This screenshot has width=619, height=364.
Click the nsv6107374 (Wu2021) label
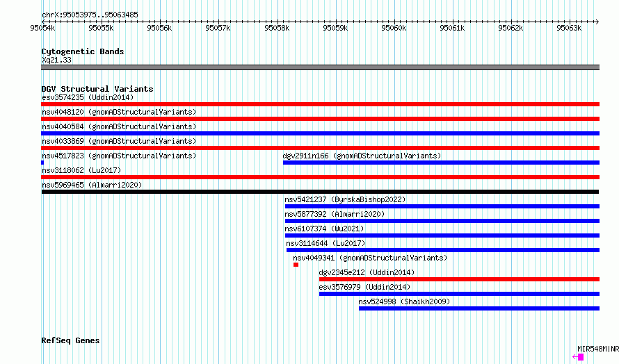click(324, 229)
